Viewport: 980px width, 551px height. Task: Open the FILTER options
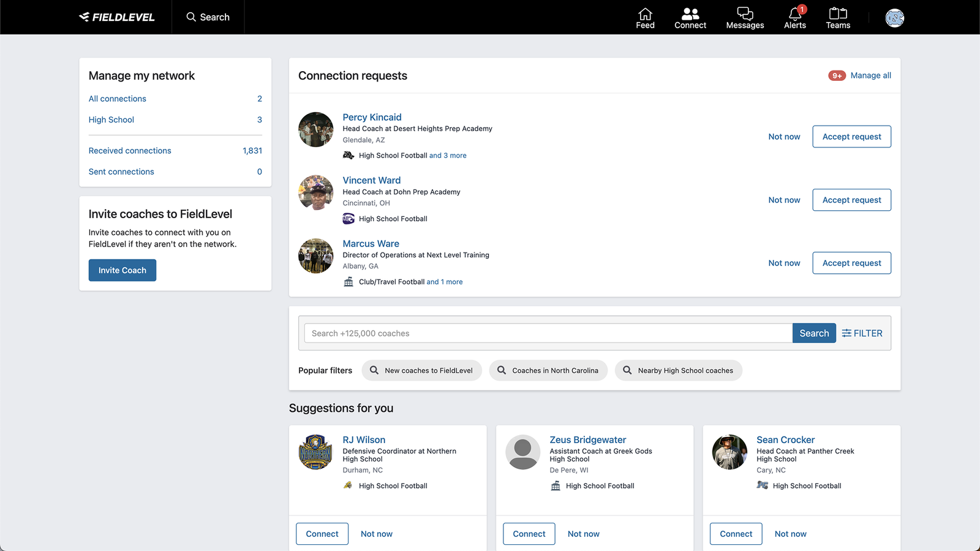pos(862,333)
